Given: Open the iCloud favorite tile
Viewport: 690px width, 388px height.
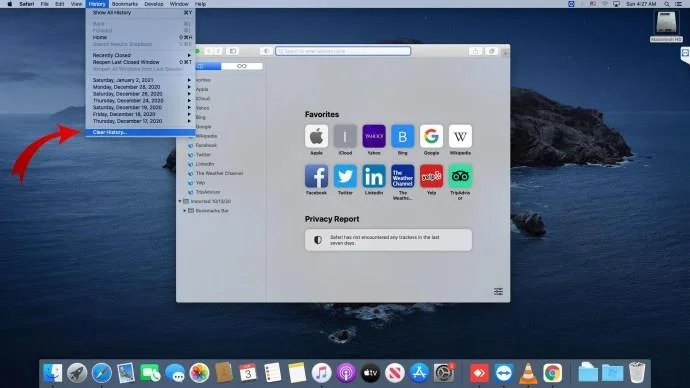Looking at the screenshot, I should click(x=345, y=136).
